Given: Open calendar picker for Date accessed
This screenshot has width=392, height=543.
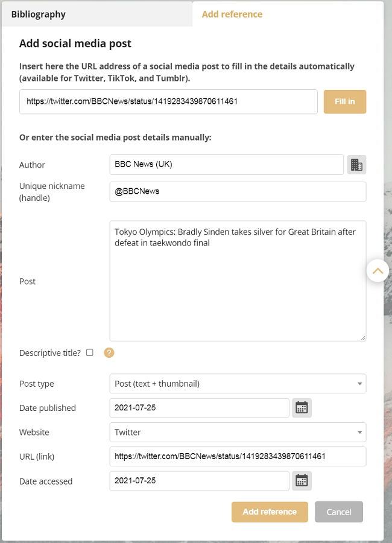Looking at the screenshot, I should pos(302,481).
